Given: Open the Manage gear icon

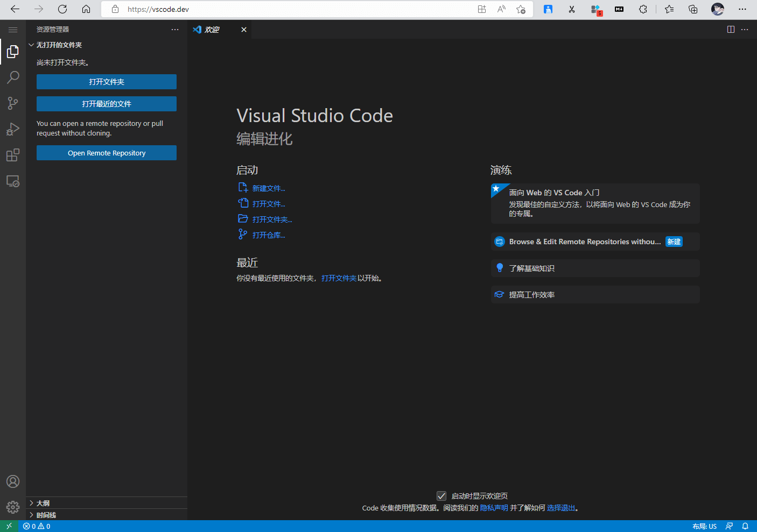Looking at the screenshot, I should [x=13, y=507].
